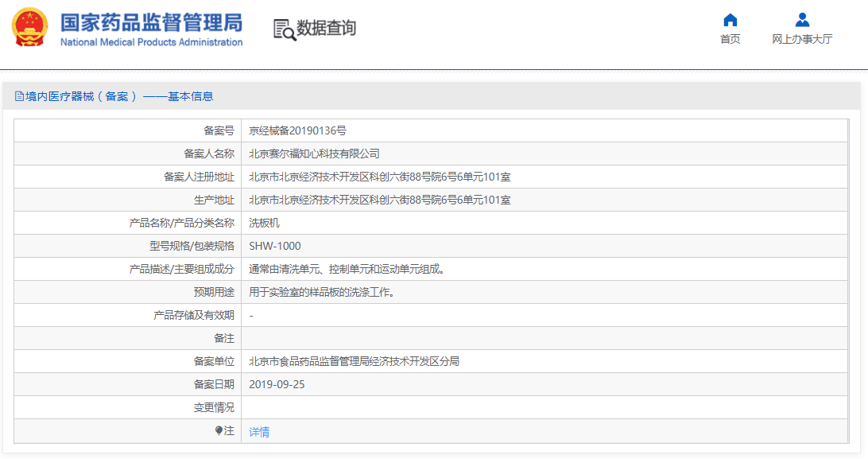Go to 首页 text link
This screenshot has width=868, height=459.
tap(730, 39)
